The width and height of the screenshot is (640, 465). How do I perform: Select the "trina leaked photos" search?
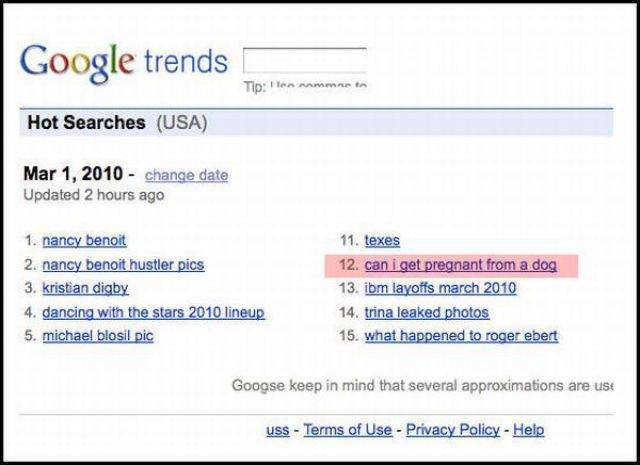click(426, 312)
